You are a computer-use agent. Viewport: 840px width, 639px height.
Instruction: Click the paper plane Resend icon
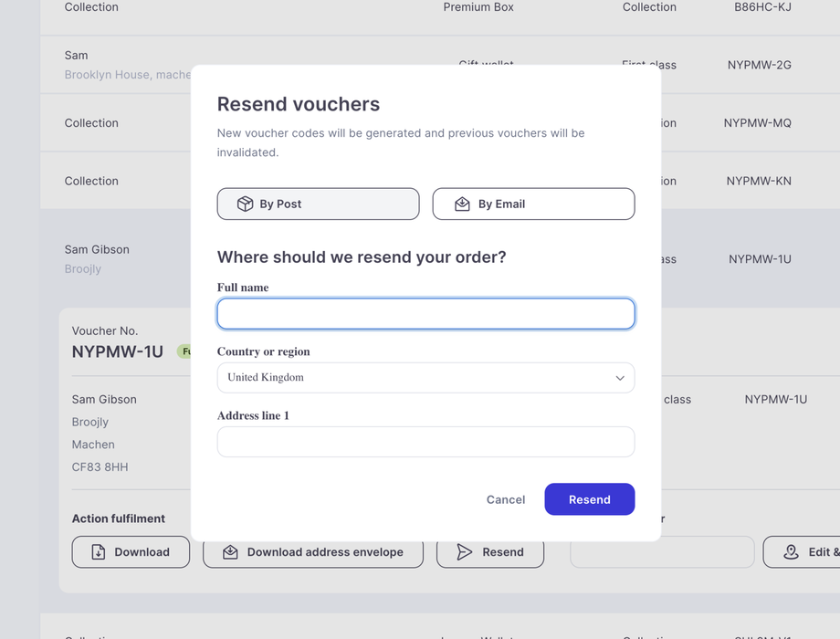465,552
